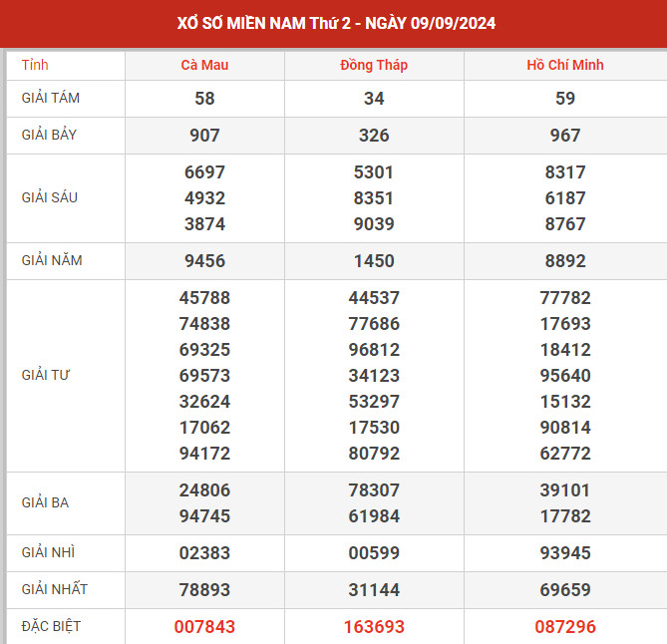Select the GIẢI BẢY row label

[x=49, y=135]
